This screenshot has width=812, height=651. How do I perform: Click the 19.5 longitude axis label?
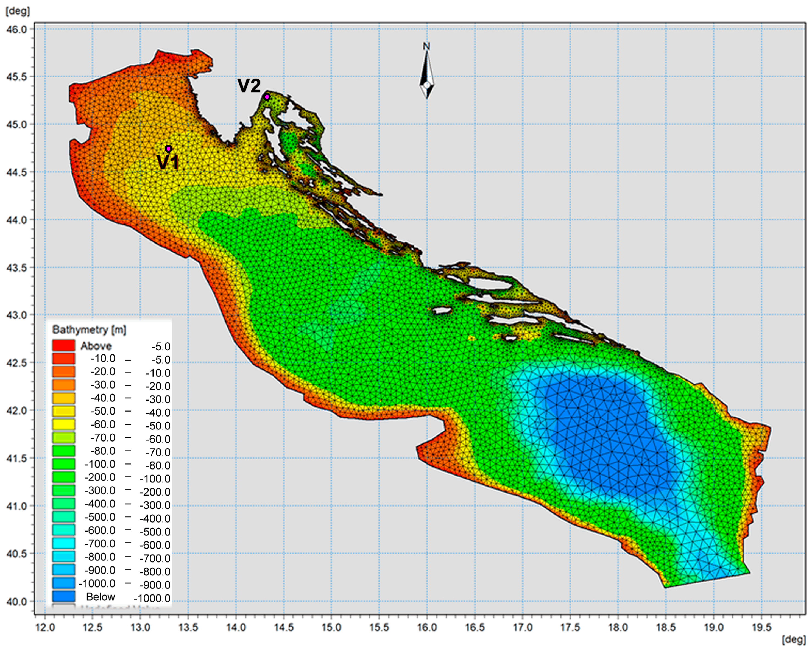[x=761, y=627]
